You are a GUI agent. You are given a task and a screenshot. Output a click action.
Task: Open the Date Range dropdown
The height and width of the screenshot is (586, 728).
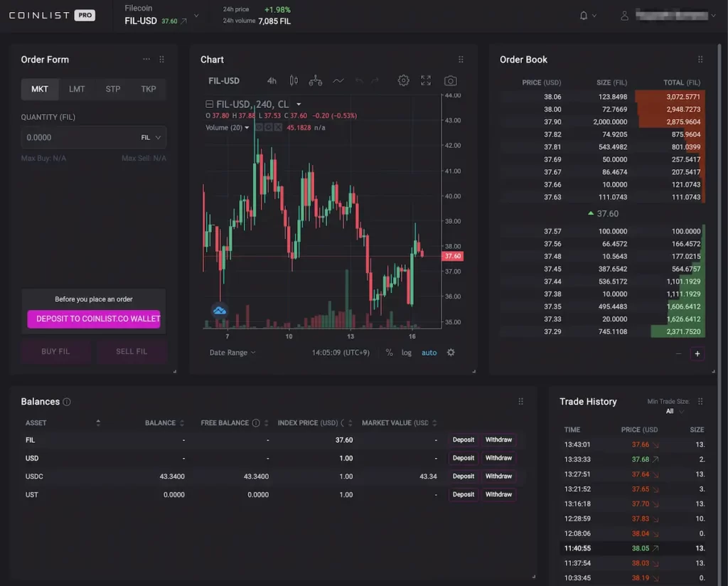coord(232,353)
